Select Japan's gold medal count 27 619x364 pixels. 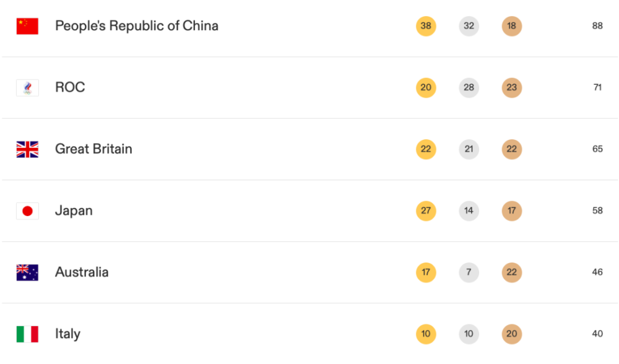click(x=426, y=211)
